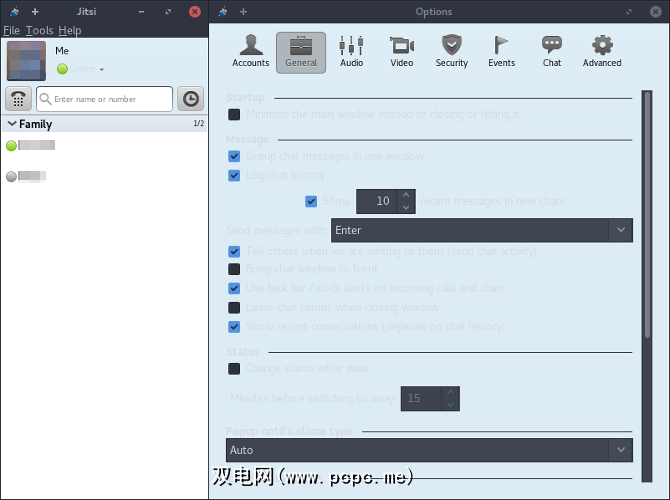
Task: Open the Send messages with dropdown
Action: (482, 230)
